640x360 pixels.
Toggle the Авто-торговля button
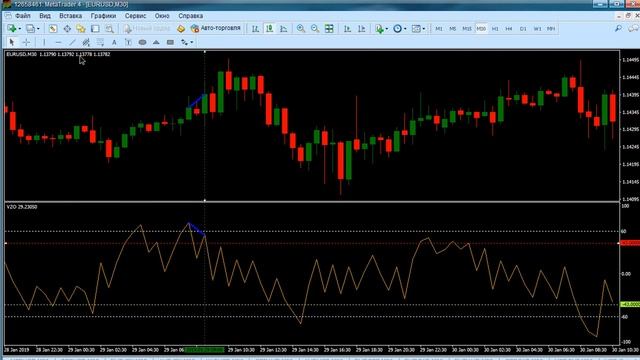coord(216,29)
